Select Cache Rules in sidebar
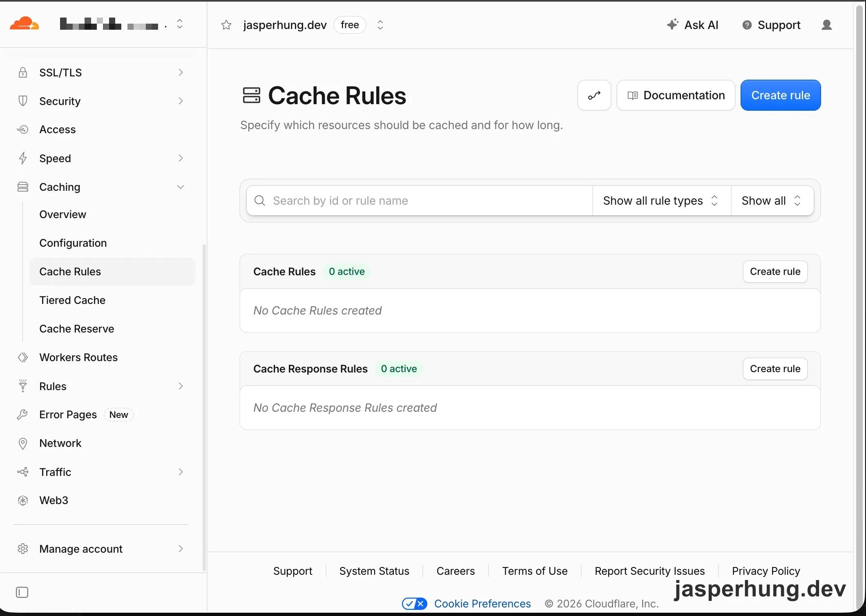 click(x=112, y=272)
